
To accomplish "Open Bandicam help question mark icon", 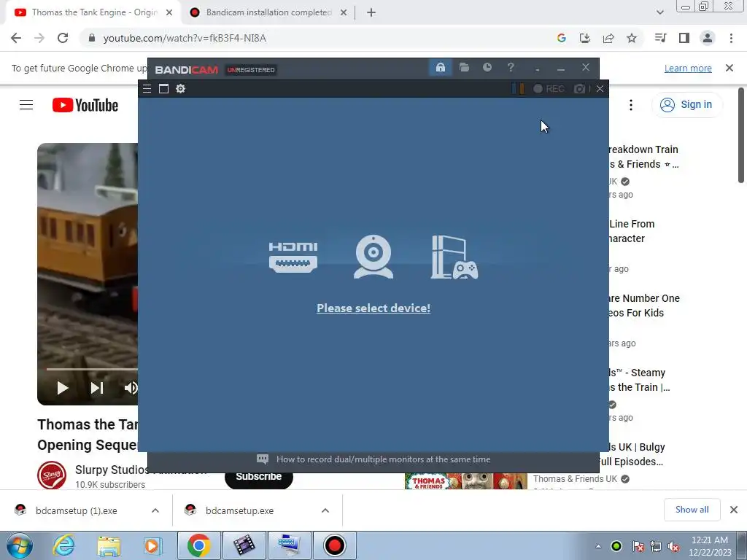I will tap(510, 68).
